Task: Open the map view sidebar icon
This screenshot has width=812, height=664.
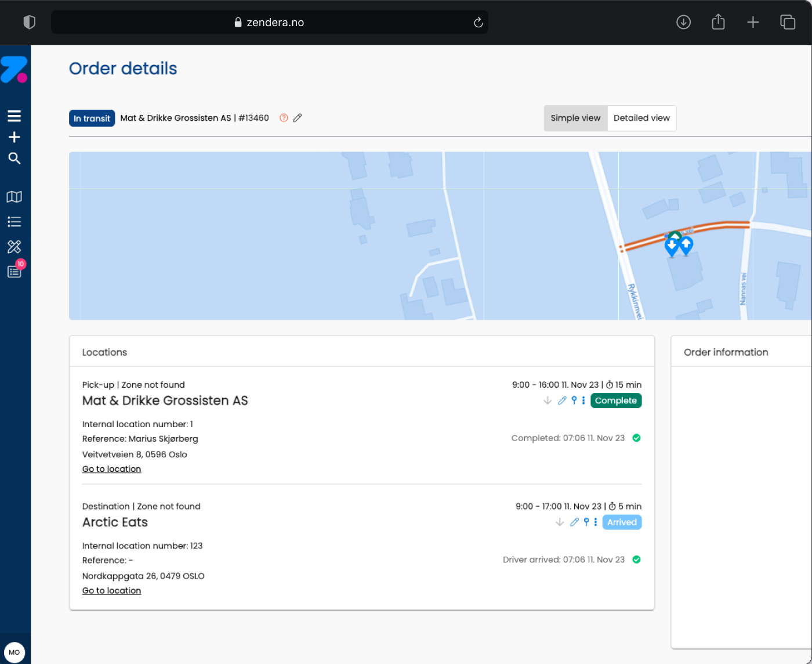Action: coord(14,197)
